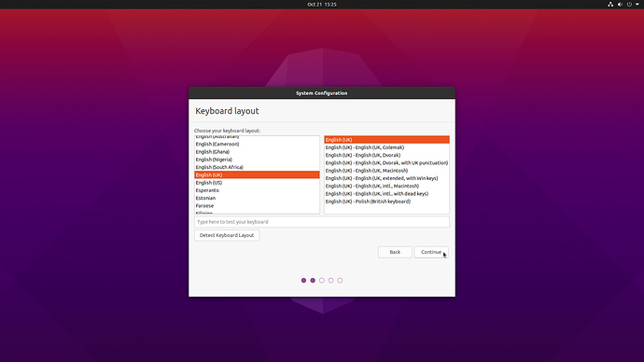Viewport: 644px width, 362px height.
Task: Open the network status icon in top bar
Action: (610, 4)
